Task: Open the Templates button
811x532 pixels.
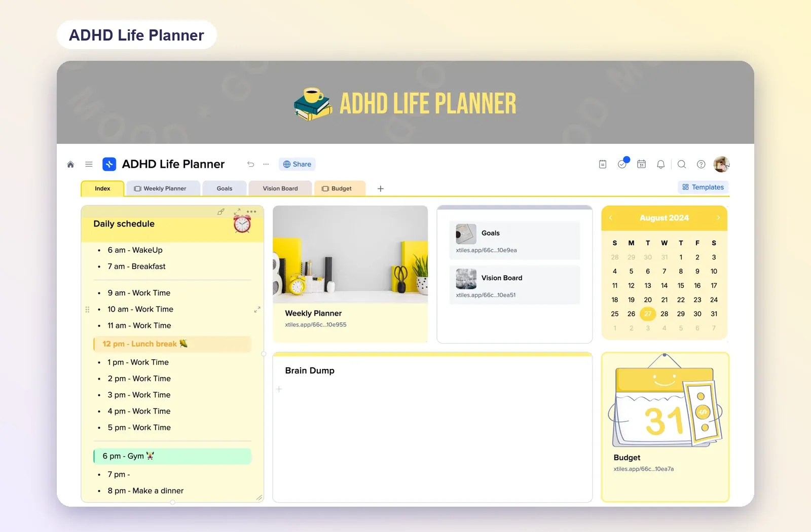Action: coord(703,187)
